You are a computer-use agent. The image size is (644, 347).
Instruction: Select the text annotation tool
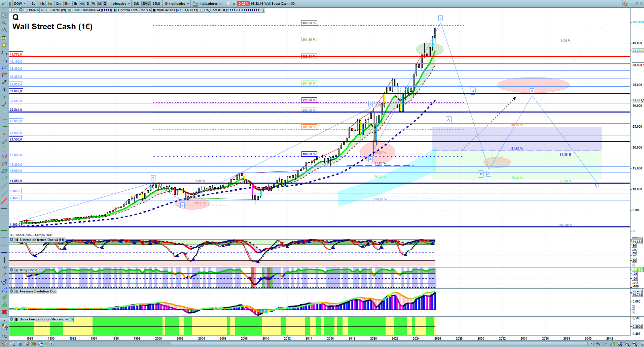pyautogui.click(x=4, y=90)
